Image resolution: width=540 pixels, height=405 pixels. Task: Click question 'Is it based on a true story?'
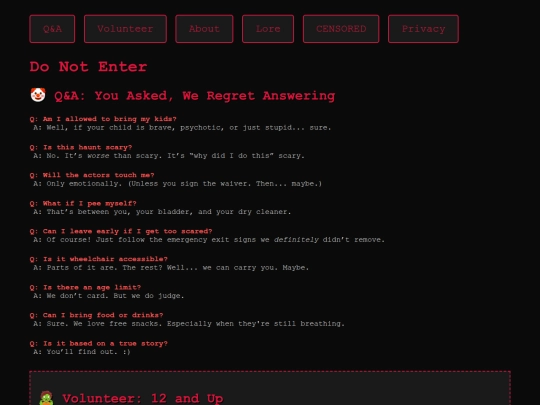(x=98, y=344)
